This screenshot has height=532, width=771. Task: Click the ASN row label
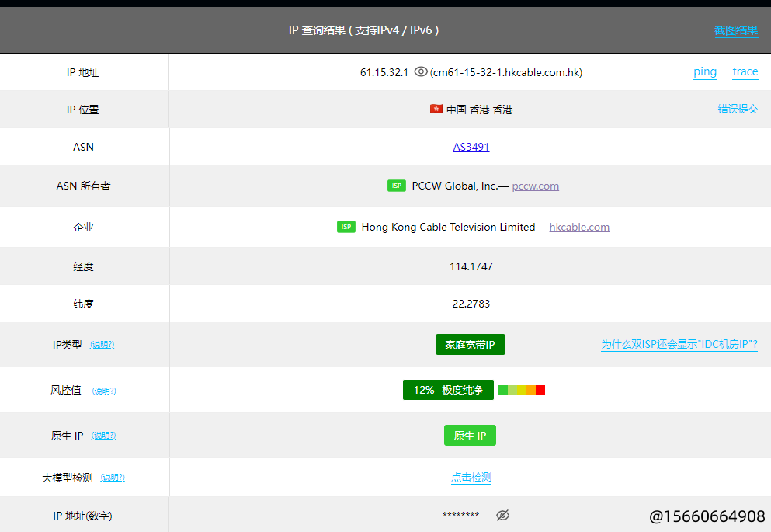point(83,147)
